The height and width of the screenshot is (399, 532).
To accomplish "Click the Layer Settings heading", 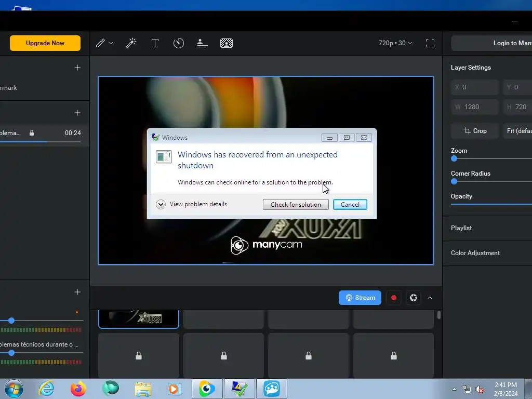I will click(471, 68).
